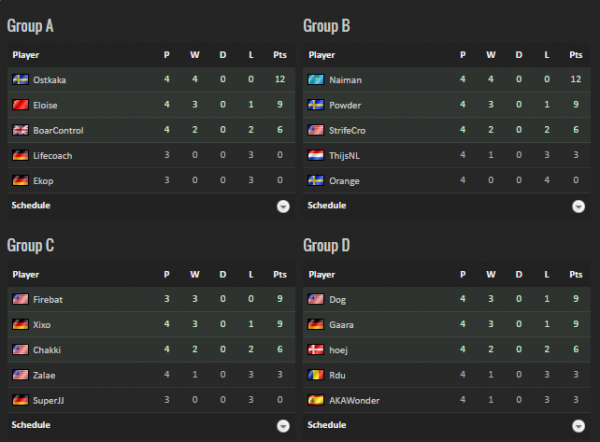The image size is (600, 442).
Task: Click the UK flag beside BoarControl
Action: pyautogui.click(x=20, y=130)
